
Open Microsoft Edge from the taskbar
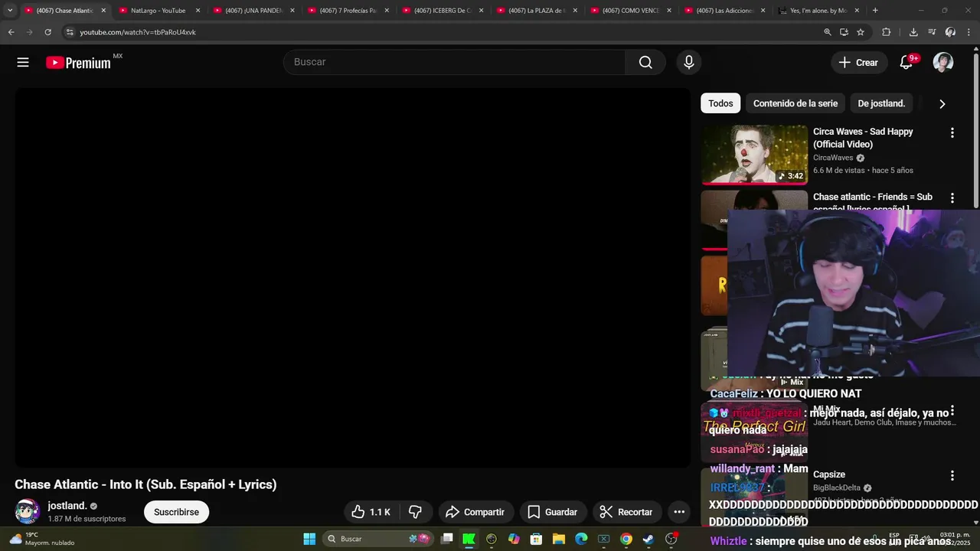coord(581,539)
